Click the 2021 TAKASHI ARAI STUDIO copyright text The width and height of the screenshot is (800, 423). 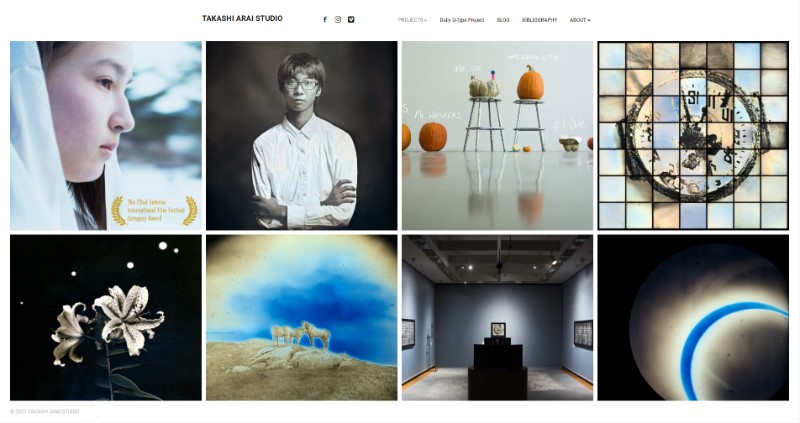[x=44, y=411]
